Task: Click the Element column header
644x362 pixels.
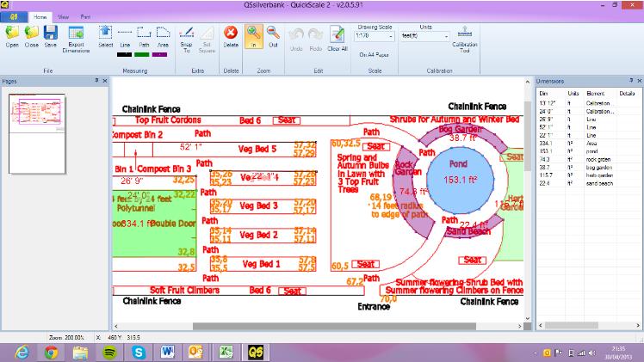Action: pos(596,94)
